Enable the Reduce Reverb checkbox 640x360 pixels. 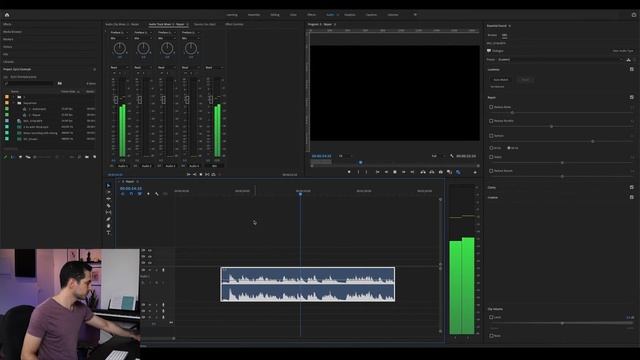click(491, 171)
